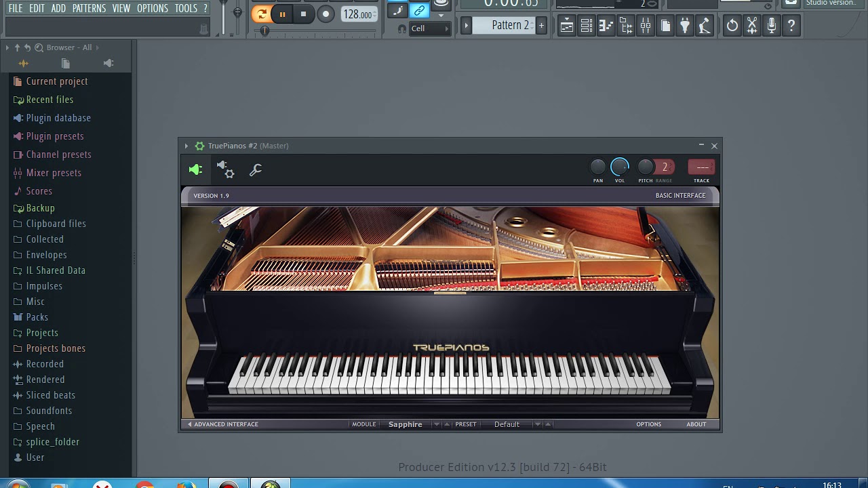868x488 pixels.
Task: Click the wrench icon in TruePianos window
Action: click(x=256, y=170)
